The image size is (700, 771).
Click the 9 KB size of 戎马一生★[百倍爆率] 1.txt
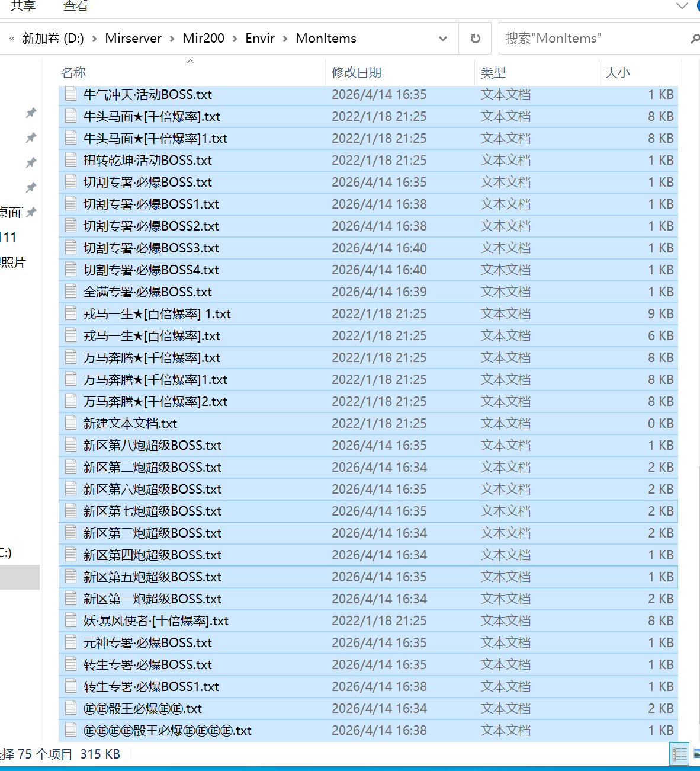[x=660, y=313]
